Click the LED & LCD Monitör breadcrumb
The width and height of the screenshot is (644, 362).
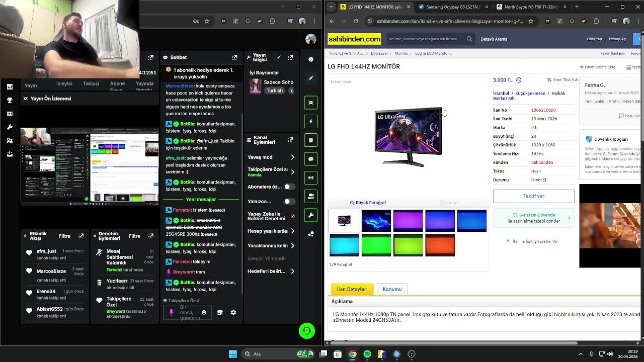pyautogui.click(x=432, y=53)
